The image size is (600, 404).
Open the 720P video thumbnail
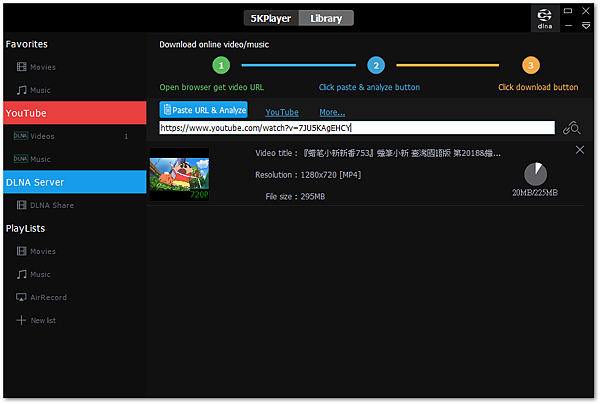click(179, 174)
